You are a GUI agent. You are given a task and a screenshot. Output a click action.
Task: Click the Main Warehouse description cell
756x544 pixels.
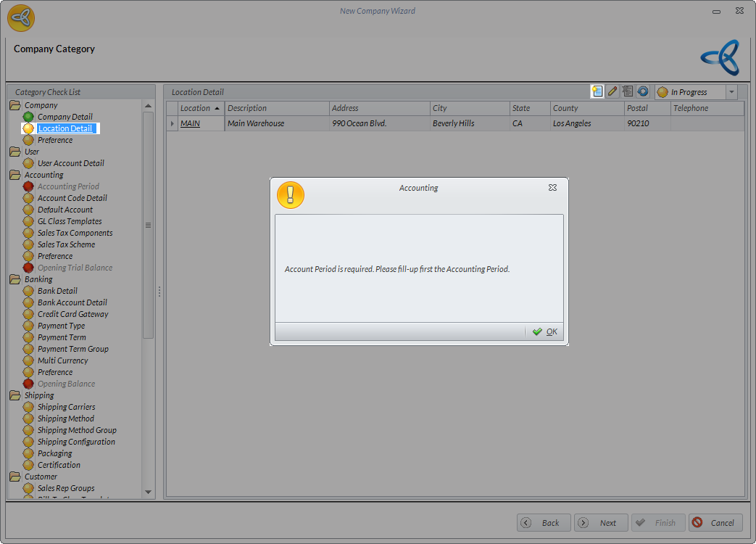(277, 123)
